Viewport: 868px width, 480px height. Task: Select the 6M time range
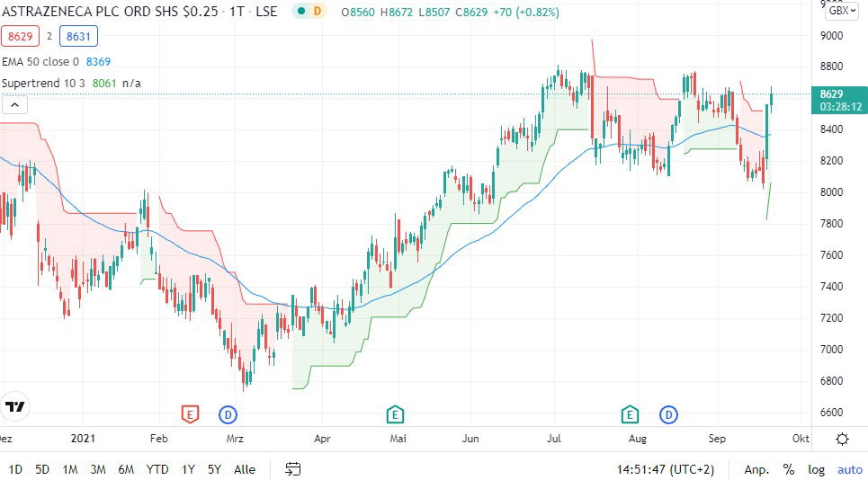(126, 469)
